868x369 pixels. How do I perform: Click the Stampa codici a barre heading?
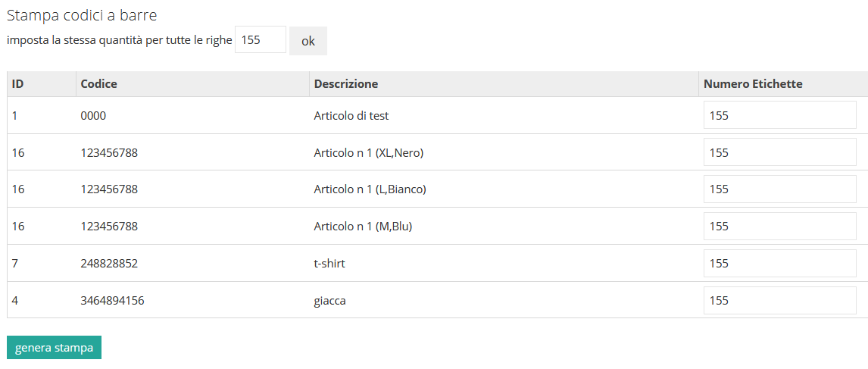pyautogui.click(x=82, y=15)
